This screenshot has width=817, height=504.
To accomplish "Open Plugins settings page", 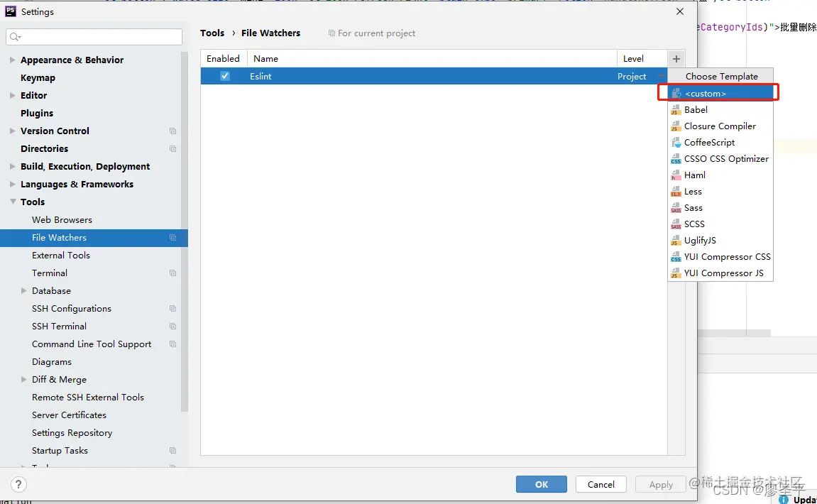I will [37, 113].
